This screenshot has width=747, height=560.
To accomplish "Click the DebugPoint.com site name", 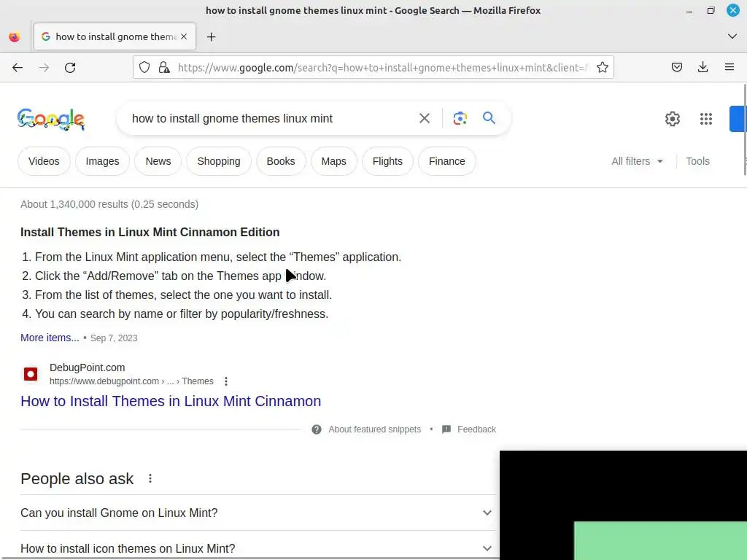I will coord(88,367).
